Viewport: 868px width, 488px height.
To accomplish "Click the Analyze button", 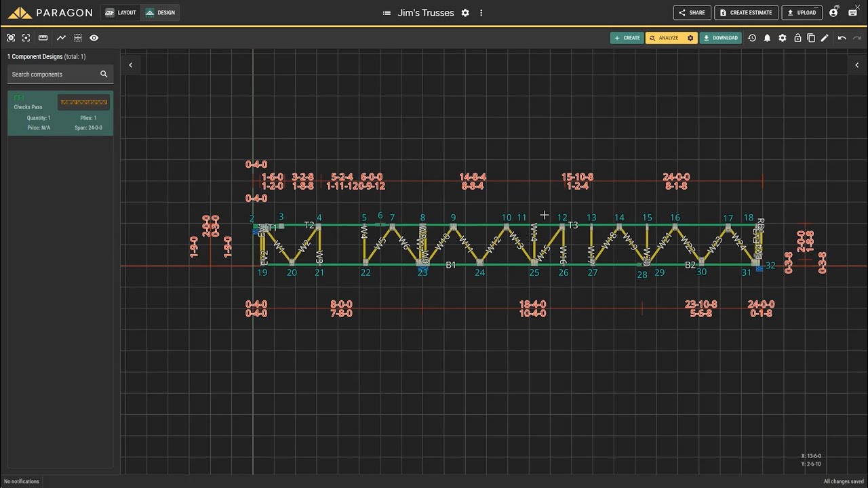I will coord(665,38).
